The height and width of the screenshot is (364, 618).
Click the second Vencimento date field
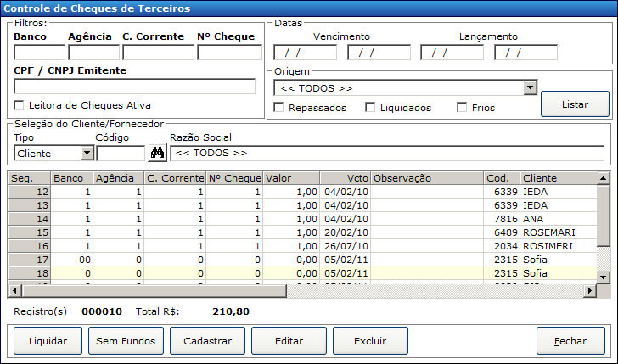(379, 53)
